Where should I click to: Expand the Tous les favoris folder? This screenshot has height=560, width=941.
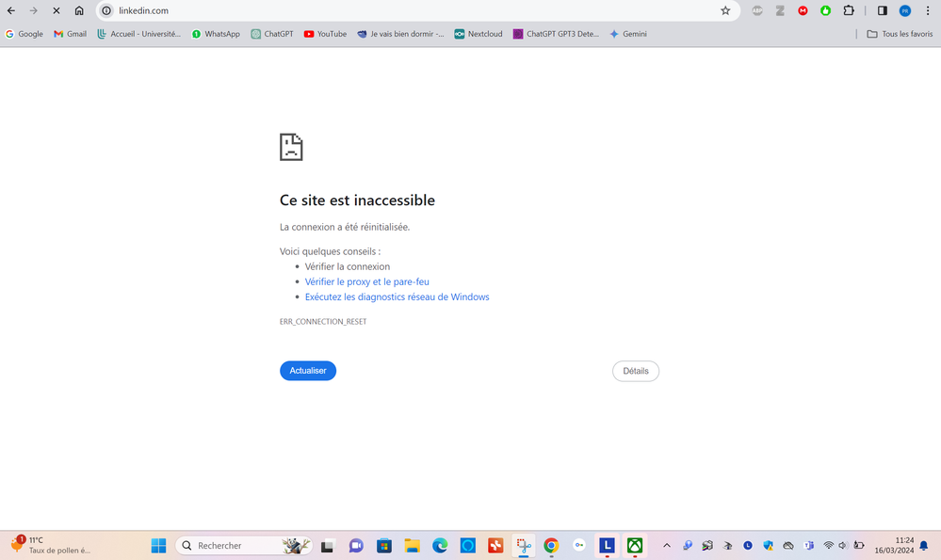point(900,34)
